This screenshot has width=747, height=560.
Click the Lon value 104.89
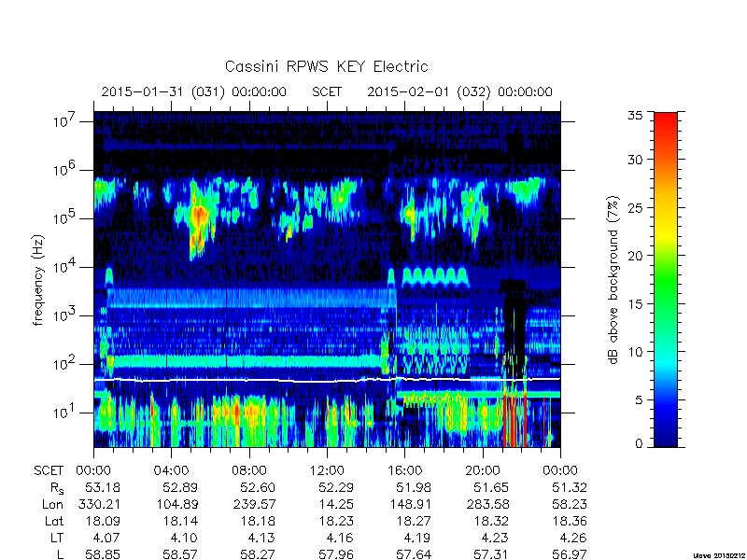[x=176, y=505]
